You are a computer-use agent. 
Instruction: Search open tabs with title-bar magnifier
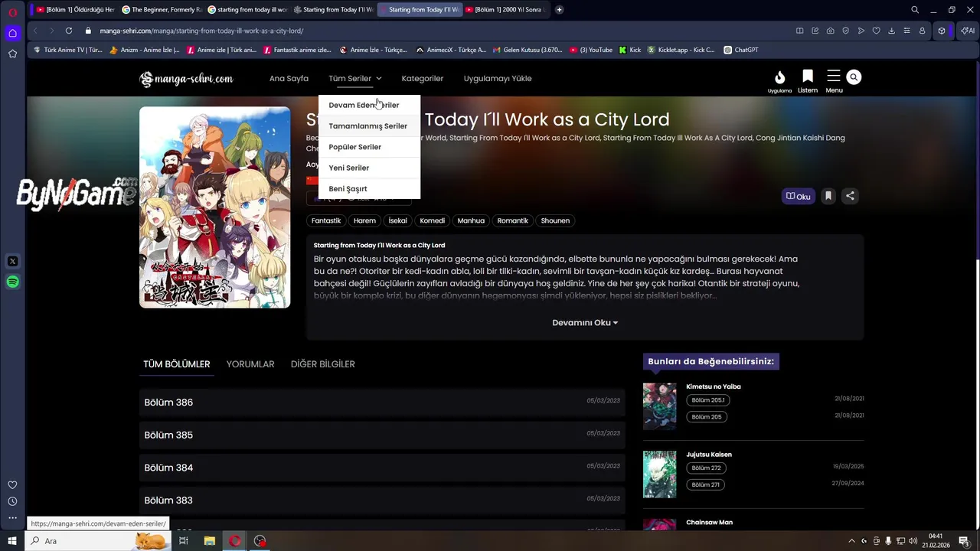pos(915,9)
